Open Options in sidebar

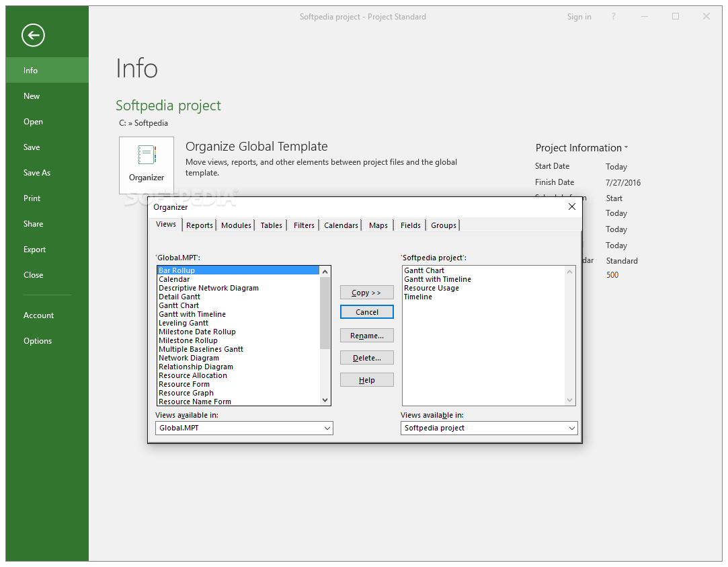47,341
